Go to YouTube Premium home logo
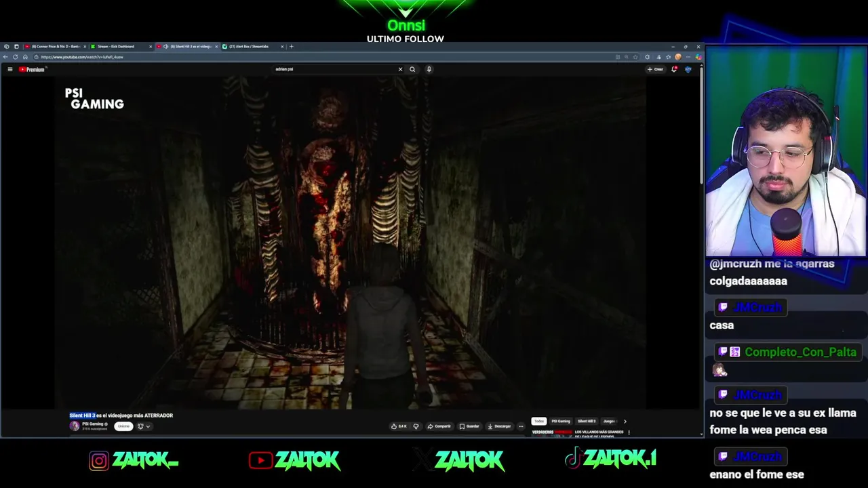This screenshot has width=868, height=488. coord(32,69)
